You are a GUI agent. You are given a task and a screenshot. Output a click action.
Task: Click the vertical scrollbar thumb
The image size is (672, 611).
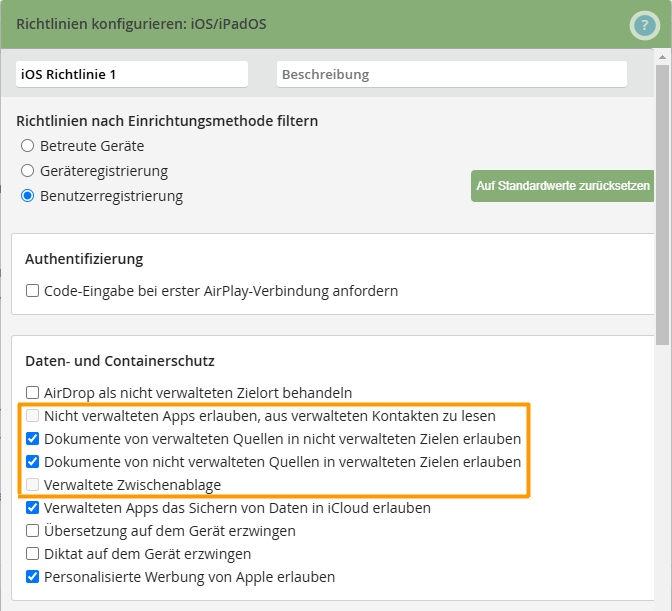pos(662,205)
